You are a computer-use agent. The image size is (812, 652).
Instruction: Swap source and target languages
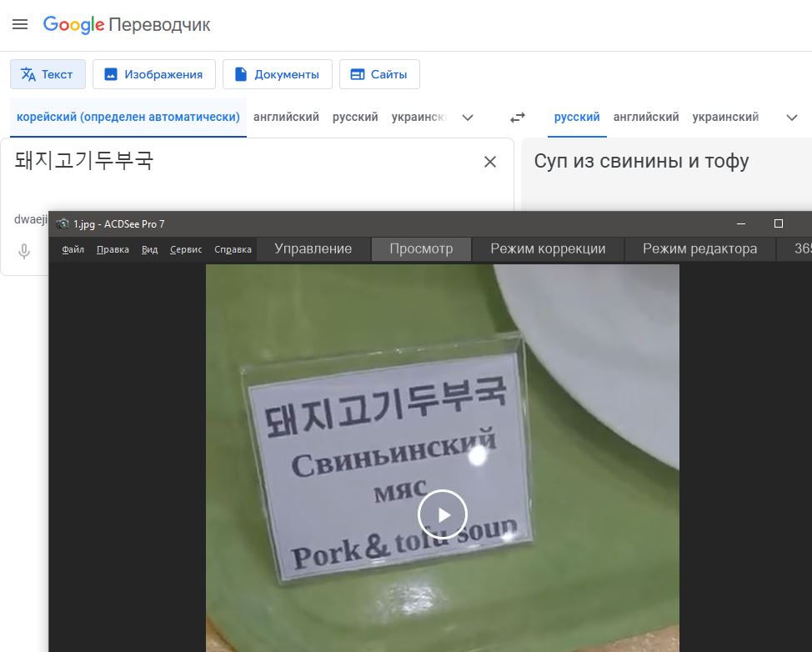point(518,118)
